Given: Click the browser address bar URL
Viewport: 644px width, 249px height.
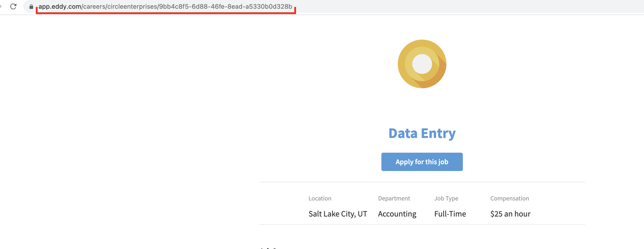Looking at the screenshot, I should [165, 7].
